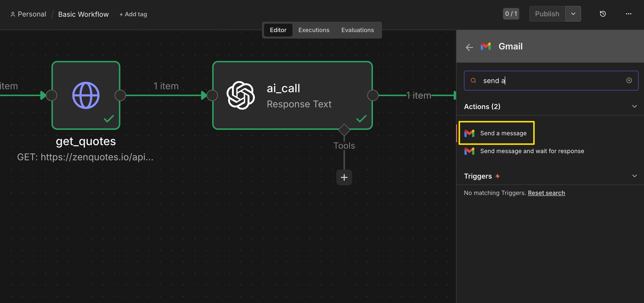Select the ai_call OpenAI node icon
644x303 pixels.
click(241, 95)
